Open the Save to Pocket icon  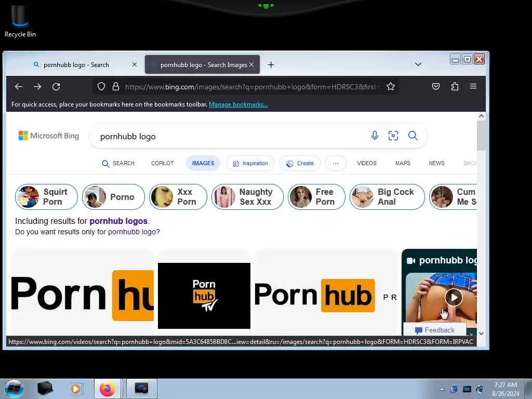436,87
